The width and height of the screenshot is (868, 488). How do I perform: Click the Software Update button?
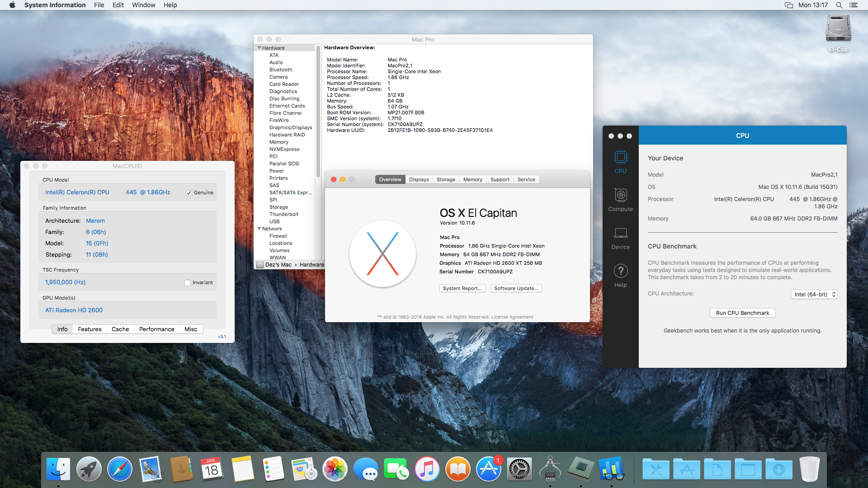pos(516,288)
